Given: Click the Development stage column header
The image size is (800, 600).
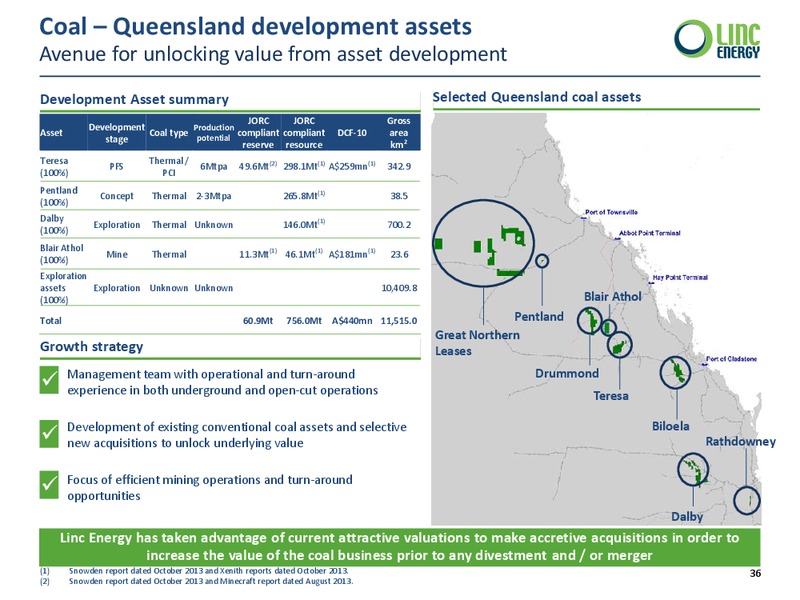Looking at the screenshot, I should click(x=116, y=133).
